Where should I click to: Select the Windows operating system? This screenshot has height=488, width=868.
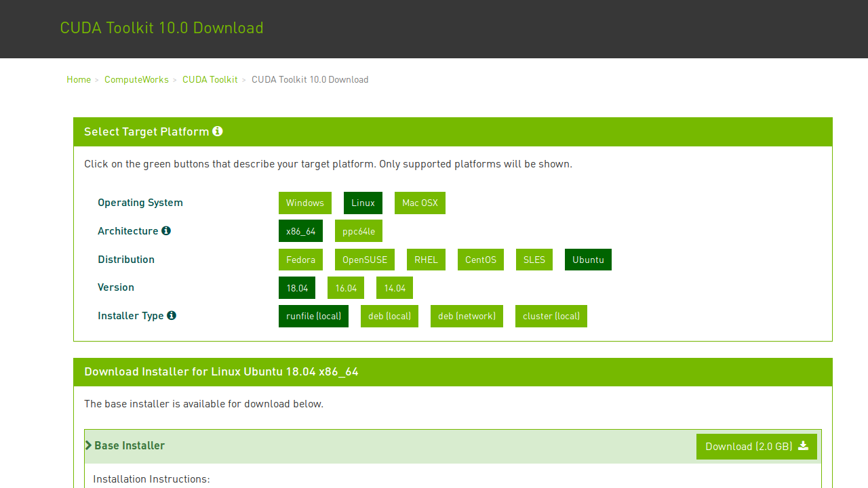click(305, 203)
